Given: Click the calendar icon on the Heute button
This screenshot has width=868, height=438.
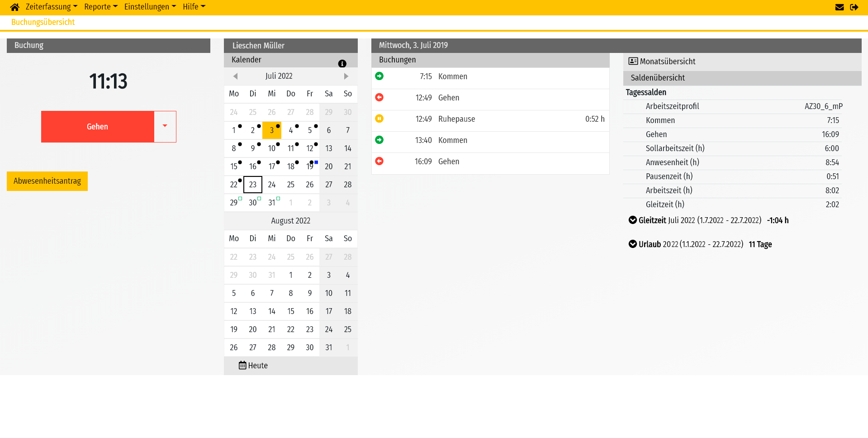Looking at the screenshot, I should point(242,365).
